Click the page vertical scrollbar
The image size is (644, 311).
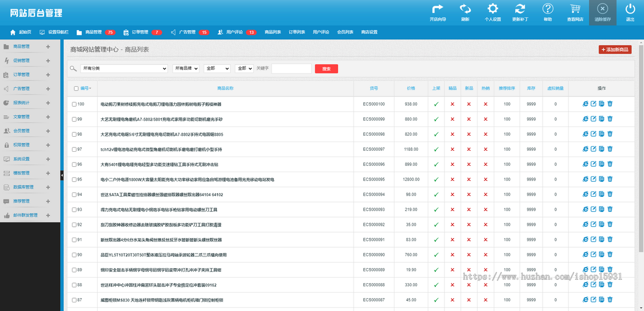pyautogui.click(x=641, y=147)
